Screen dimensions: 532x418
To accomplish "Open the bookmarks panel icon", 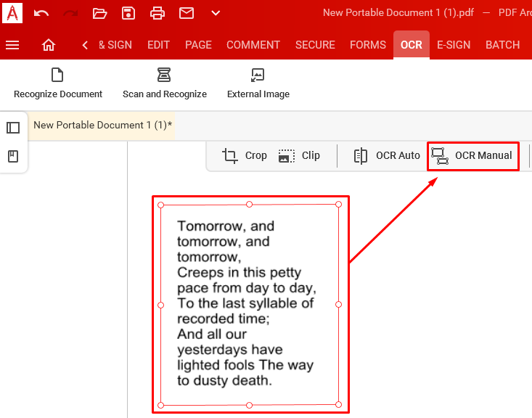I will tap(13, 157).
